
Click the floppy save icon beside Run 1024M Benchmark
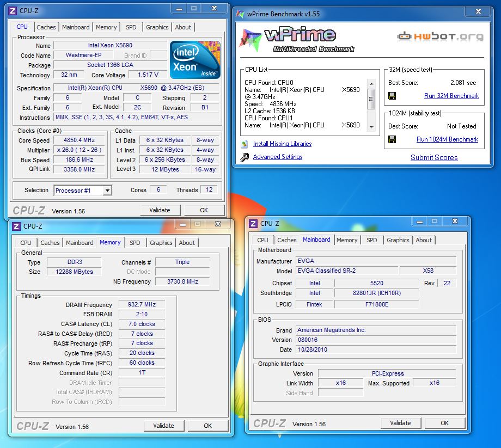click(392, 139)
